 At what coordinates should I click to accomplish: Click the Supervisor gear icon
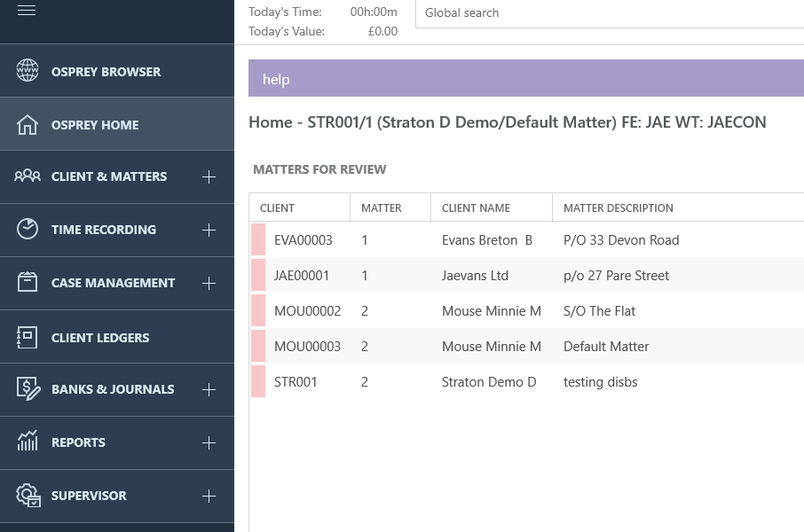point(28,495)
